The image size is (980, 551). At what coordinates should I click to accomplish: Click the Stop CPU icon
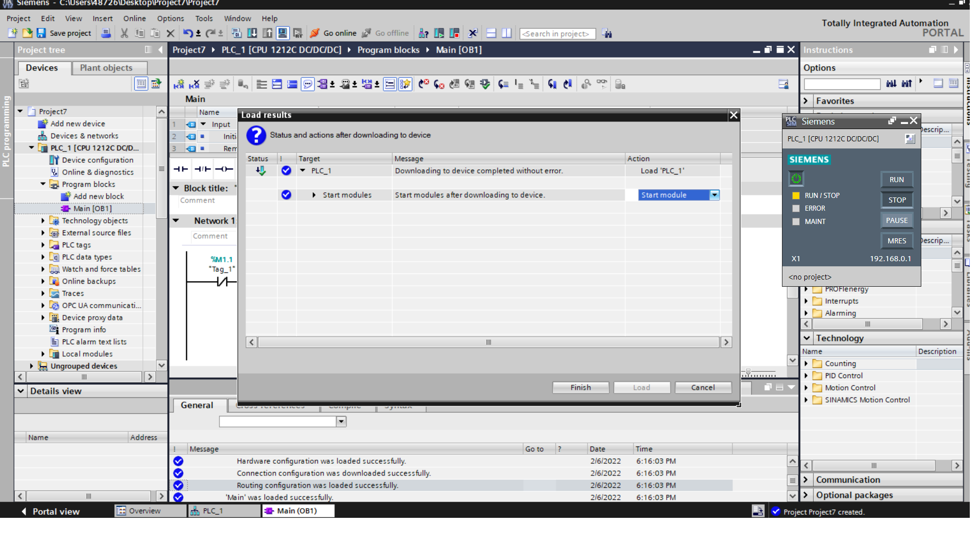pos(454,33)
